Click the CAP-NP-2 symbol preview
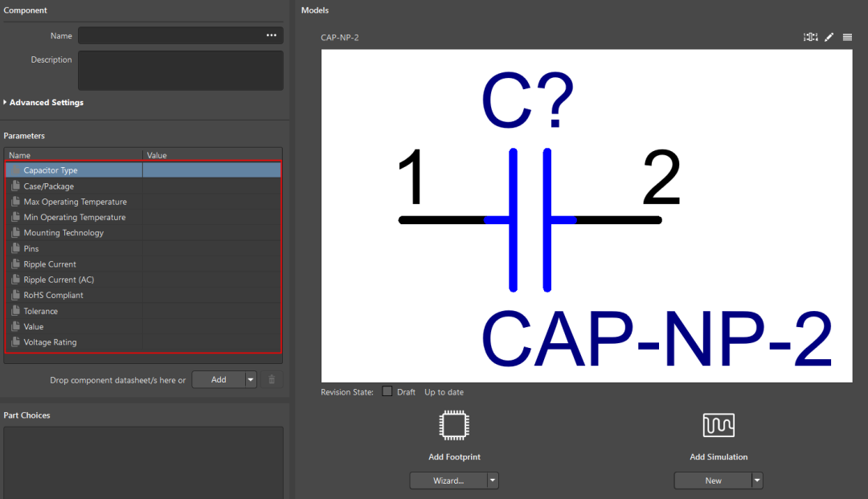 coord(587,216)
